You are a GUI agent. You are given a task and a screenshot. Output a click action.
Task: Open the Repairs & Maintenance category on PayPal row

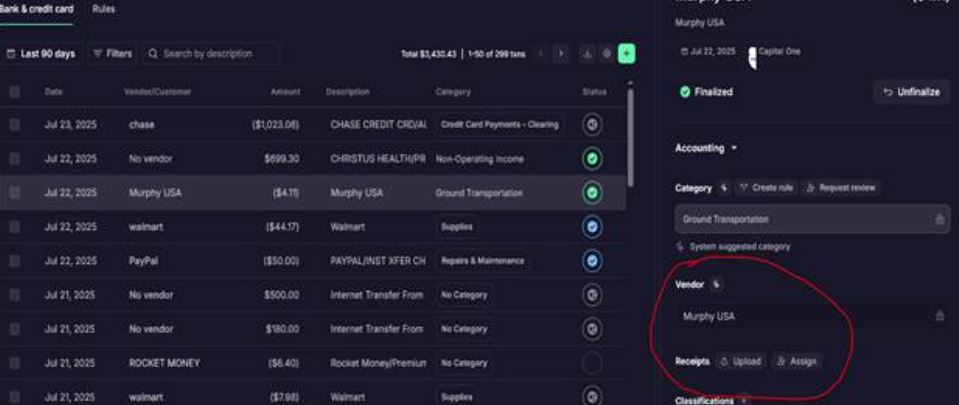(x=482, y=261)
